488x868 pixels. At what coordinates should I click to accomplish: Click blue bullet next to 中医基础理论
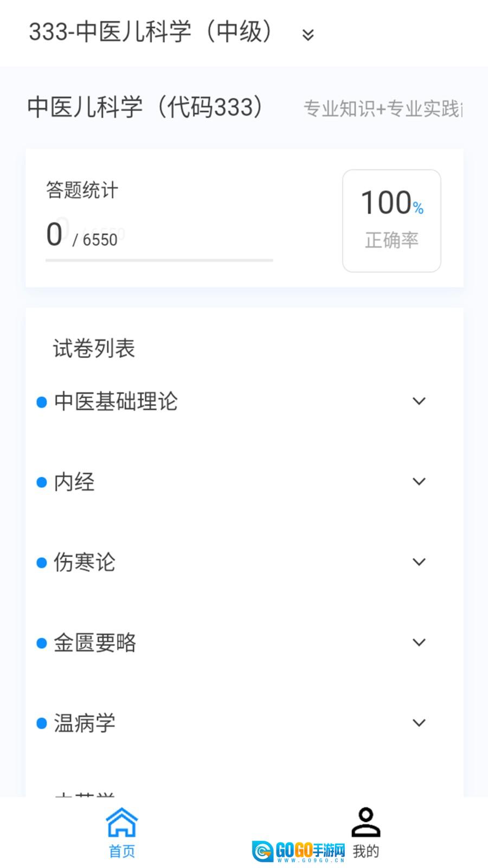(x=42, y=402)
